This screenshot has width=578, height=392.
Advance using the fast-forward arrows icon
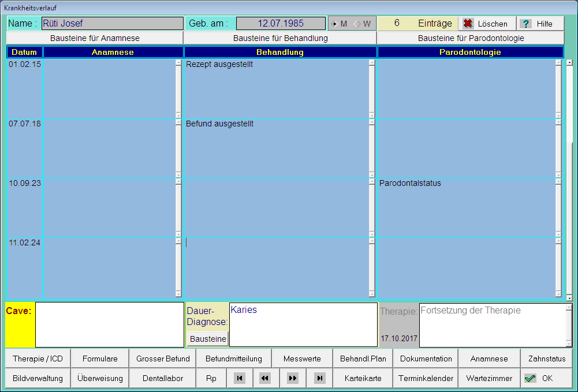pos(293,378)
